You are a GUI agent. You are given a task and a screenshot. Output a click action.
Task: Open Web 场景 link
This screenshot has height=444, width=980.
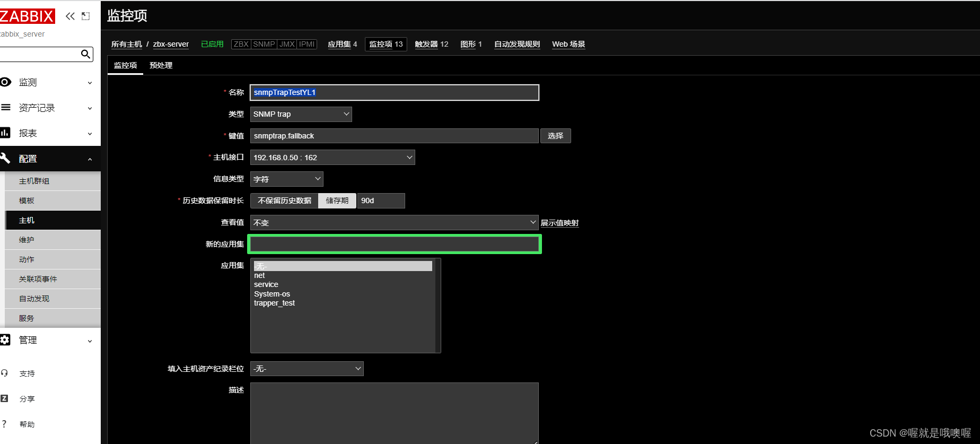coord(568,44)
